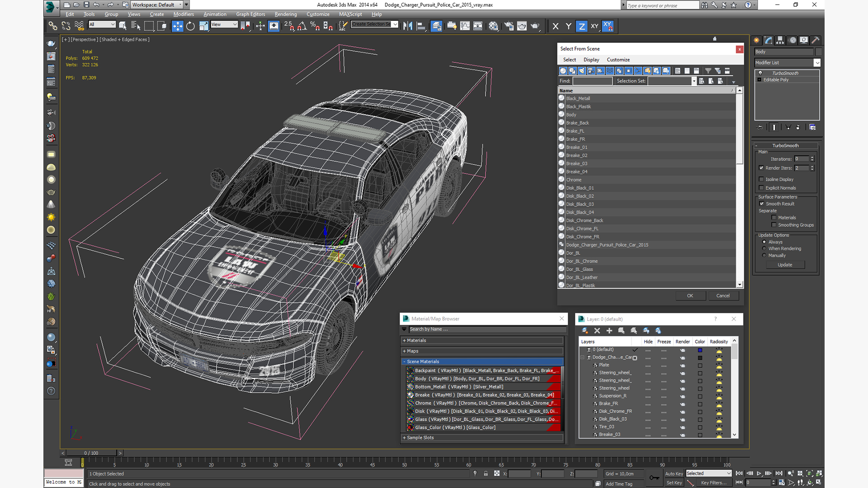Click Pin Stack icon under modifier stack
The height and width of the screenshot is (488, 868).
(760, 127)
